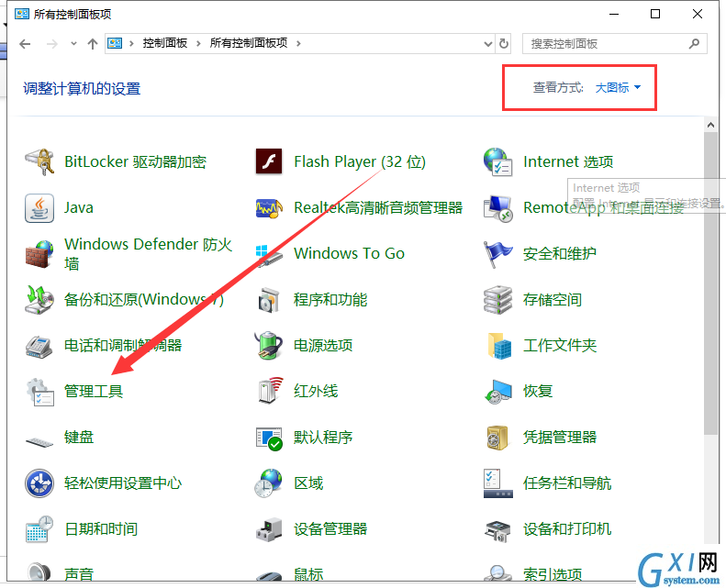726x588 pixels.
Task: Maximize the 所有控制面板项 window
Action: point(655,14)
